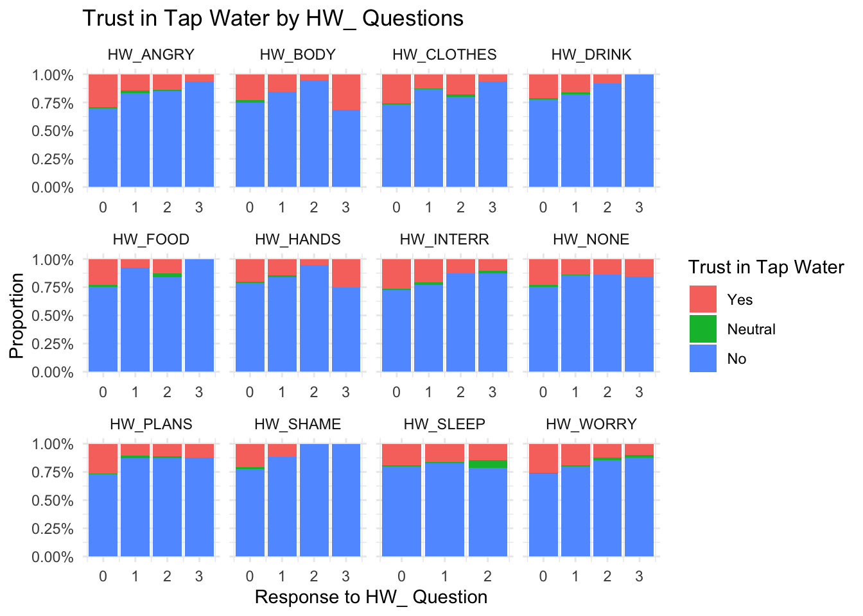Click the blue bar 3 in HW_DRINK

click(x=640, y=131)
